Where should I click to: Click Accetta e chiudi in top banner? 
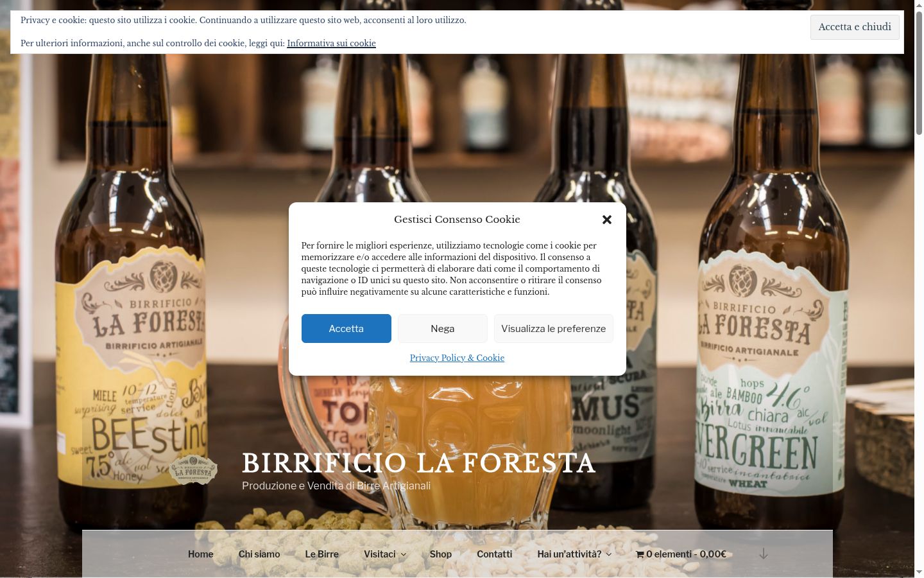[x=855, y=27]
